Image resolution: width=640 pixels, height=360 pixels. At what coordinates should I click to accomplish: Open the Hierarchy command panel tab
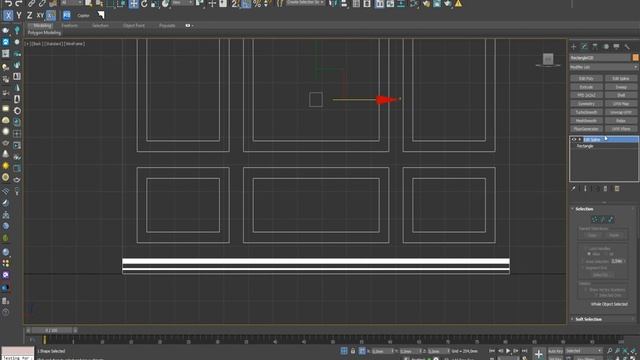click(595, 47)
